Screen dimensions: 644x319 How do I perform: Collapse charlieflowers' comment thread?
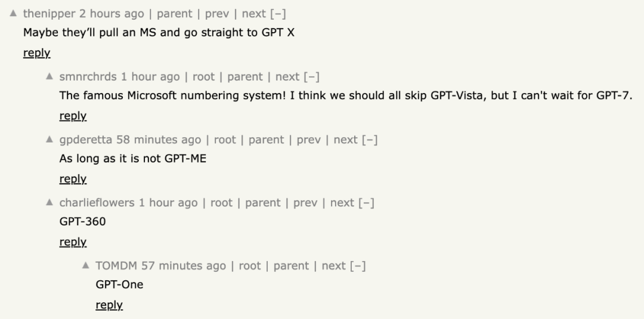click(x=366, y=203)
